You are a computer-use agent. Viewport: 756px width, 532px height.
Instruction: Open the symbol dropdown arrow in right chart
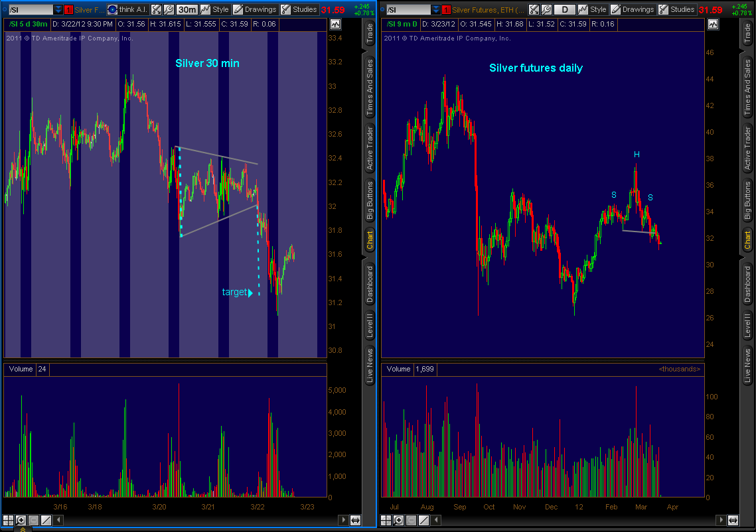click(x=435, y=9)
